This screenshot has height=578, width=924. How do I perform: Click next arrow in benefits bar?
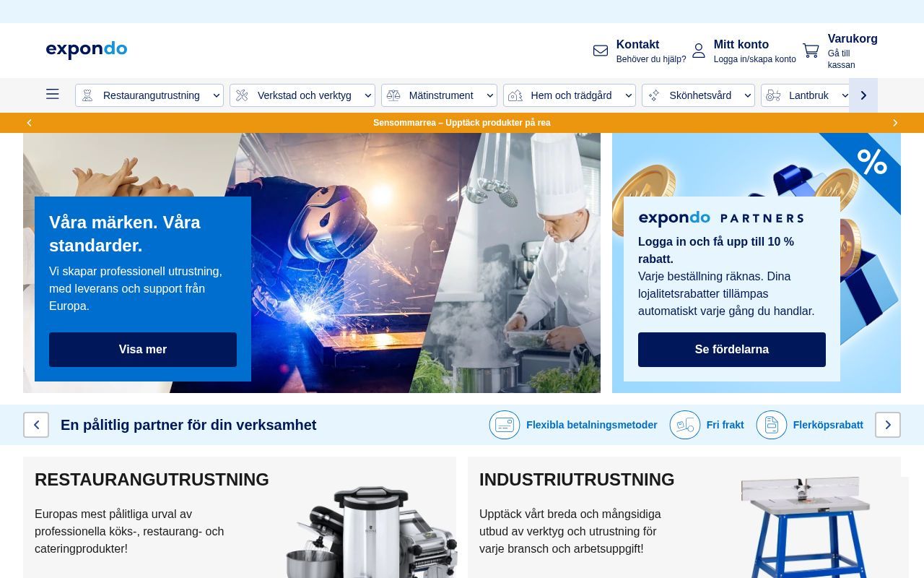click(x=888, y=425)
